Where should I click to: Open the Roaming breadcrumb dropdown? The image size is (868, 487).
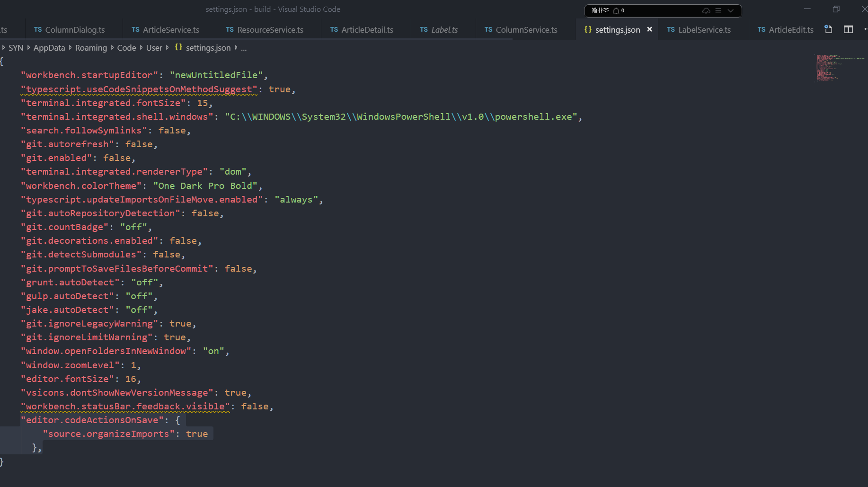91,47
